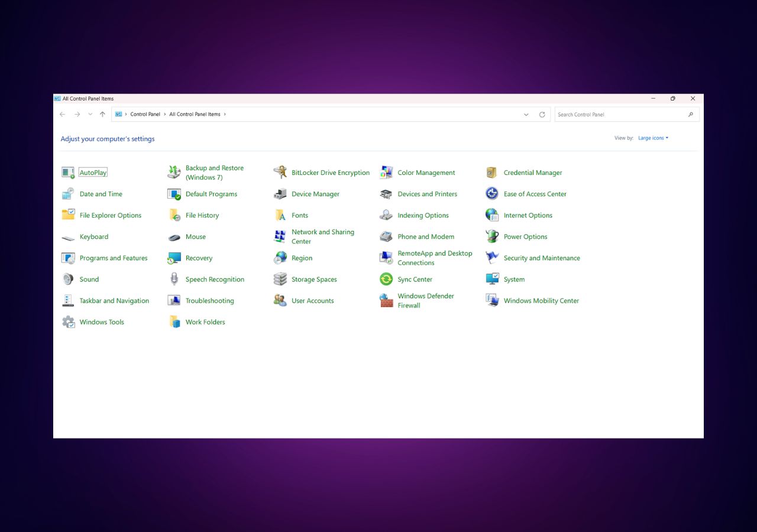
Task: Open the Security and Maintenance link
Action: (x=542, y=258)
